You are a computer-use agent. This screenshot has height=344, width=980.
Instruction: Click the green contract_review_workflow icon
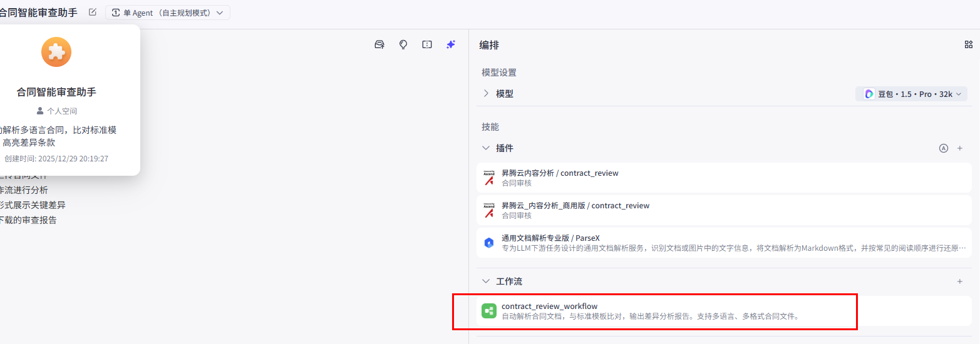coord(489,311)
